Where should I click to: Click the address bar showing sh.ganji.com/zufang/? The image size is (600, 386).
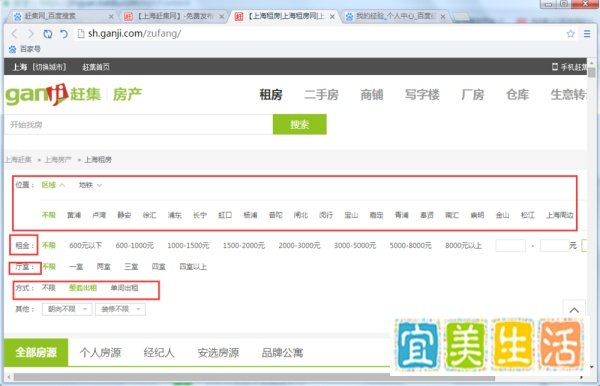click(x=318, y=34)
